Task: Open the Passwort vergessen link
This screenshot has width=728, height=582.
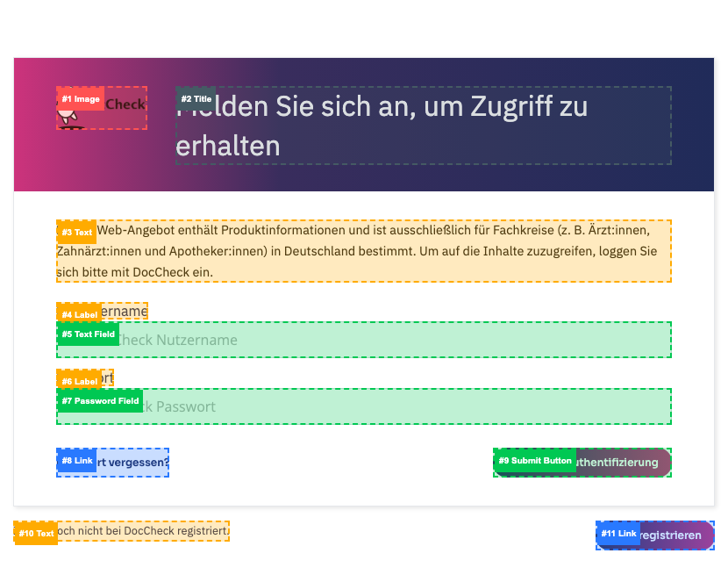Action: point(132,462)
